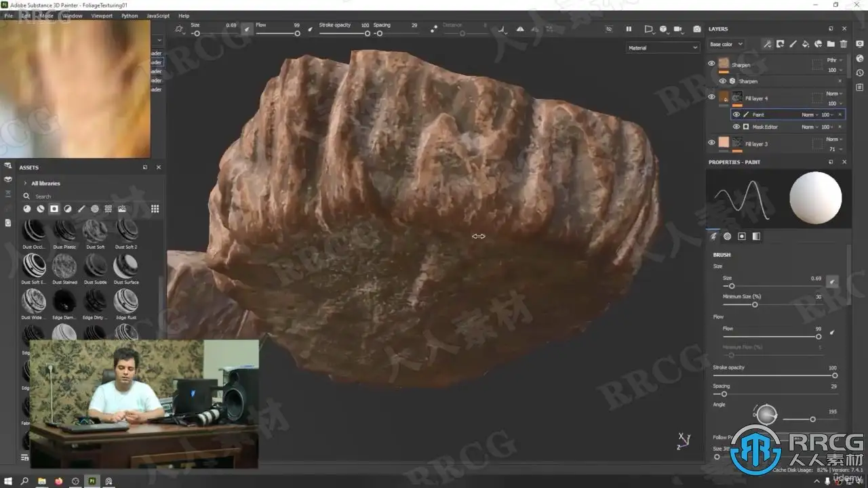Screen dimensions: 868x488
Task: Add a folder group in Layers panel
Action: [x=831, y=44]
